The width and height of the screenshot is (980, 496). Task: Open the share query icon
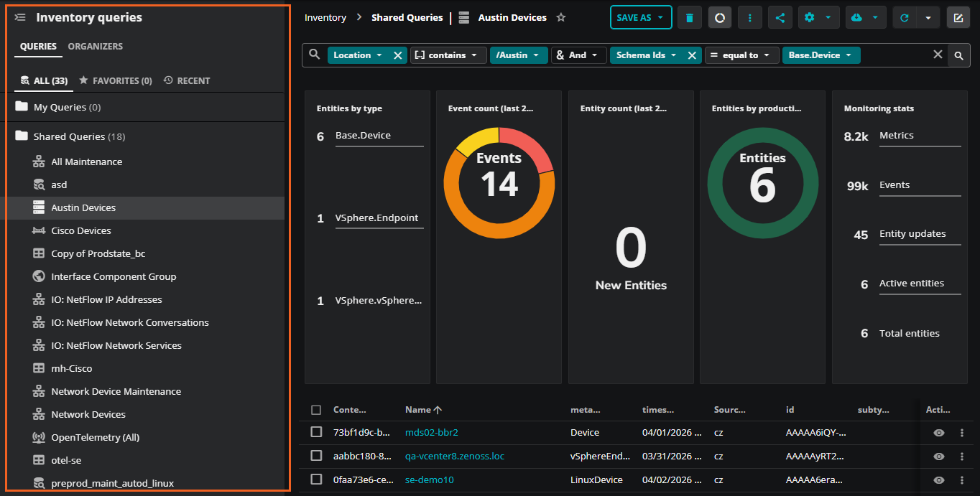pos(780,18)
